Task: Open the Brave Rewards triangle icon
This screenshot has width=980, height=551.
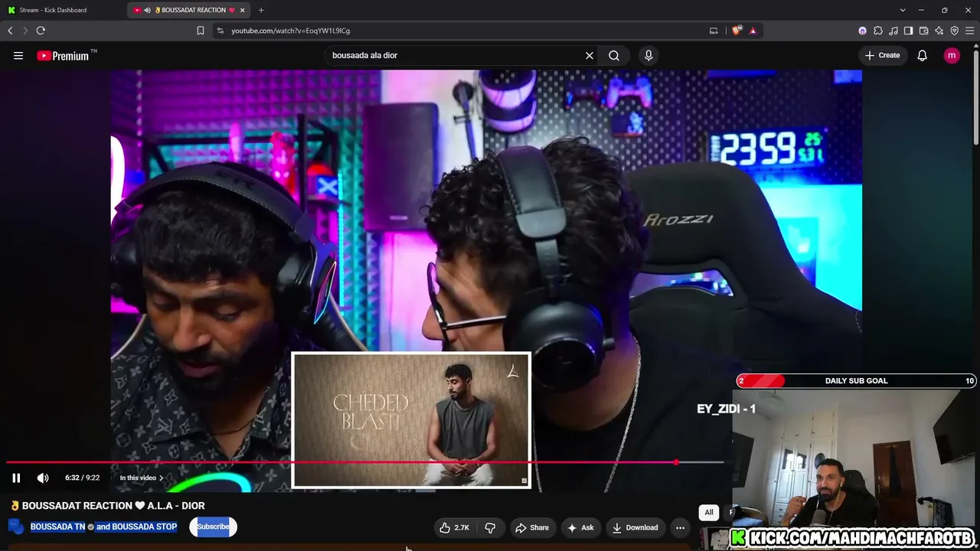Action: tap(753, 31)
